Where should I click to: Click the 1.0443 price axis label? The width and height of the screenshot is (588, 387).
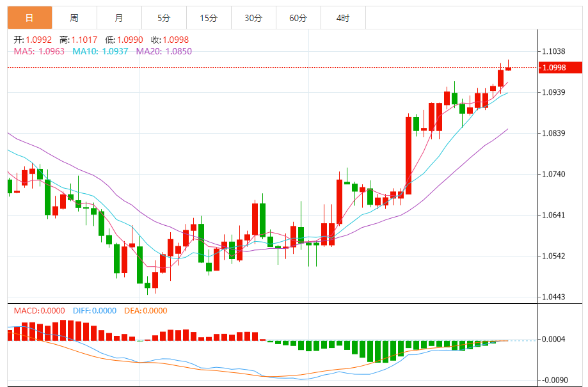pos(553,297)
